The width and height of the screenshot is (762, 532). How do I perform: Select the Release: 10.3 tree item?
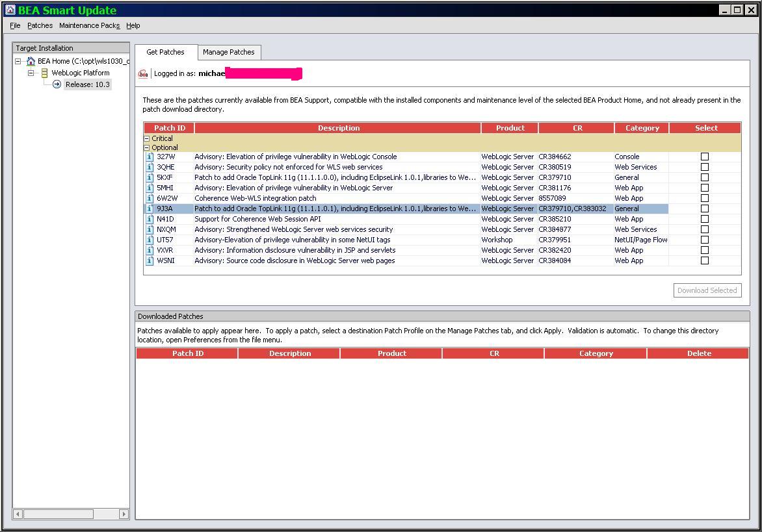coord(88,84)
